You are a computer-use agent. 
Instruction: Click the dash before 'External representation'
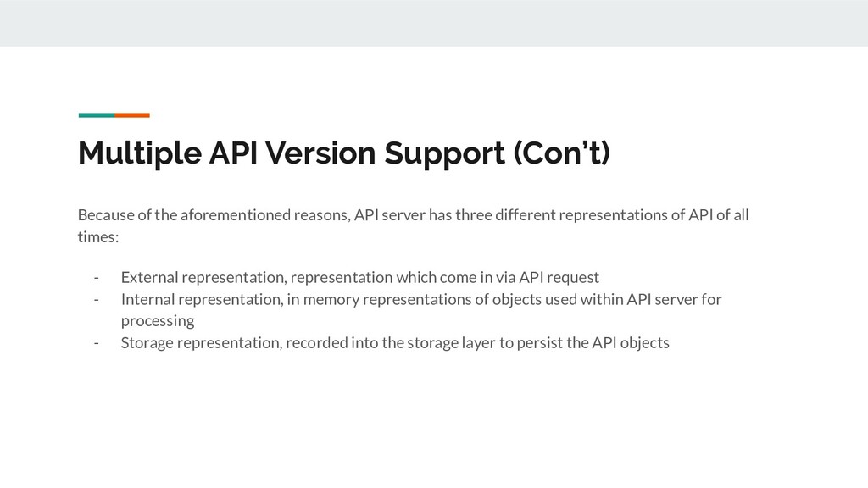tap(97, 277)
